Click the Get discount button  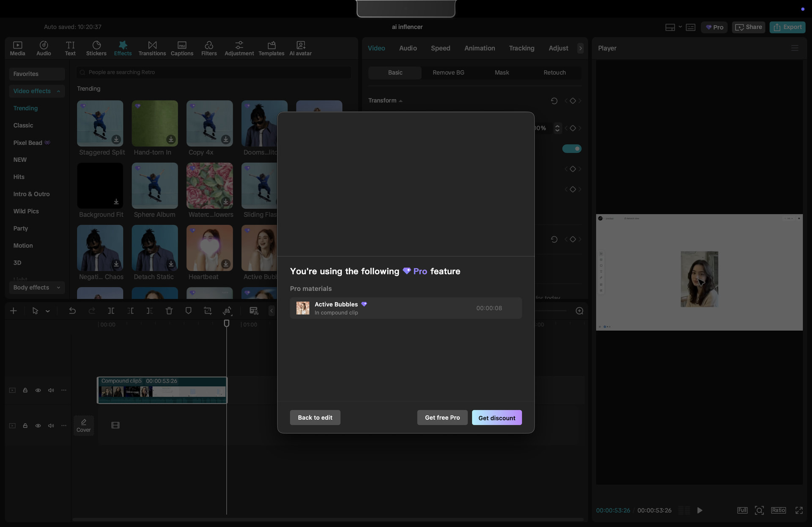(497, 418)
